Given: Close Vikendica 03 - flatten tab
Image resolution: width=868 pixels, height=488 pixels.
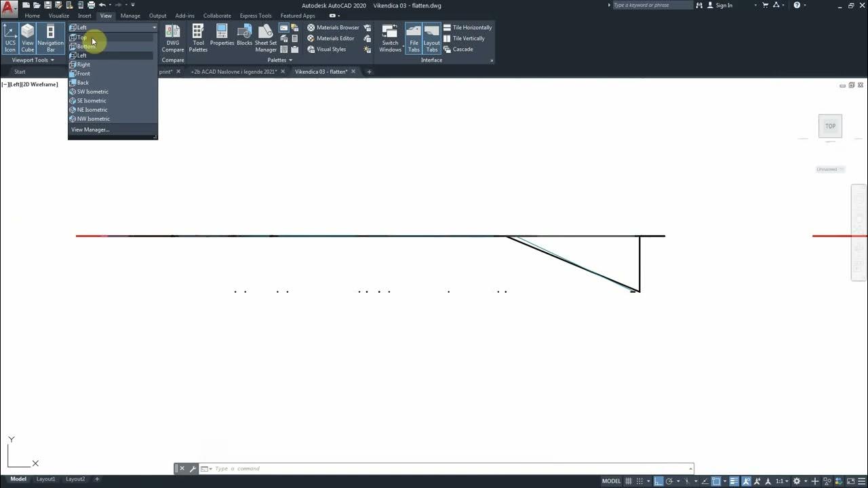Looking at the screenshot, I should (x=353, y=71).
